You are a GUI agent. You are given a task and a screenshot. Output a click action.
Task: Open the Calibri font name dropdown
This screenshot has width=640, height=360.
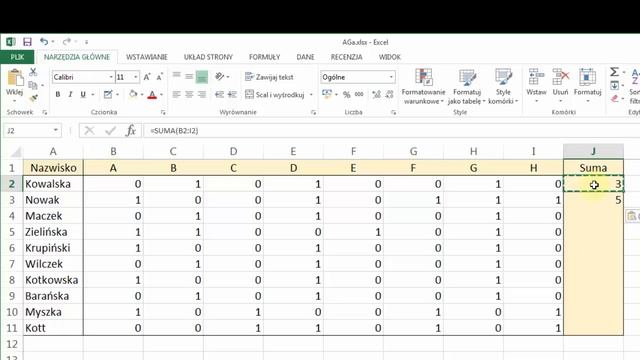[x=111, y=77]
